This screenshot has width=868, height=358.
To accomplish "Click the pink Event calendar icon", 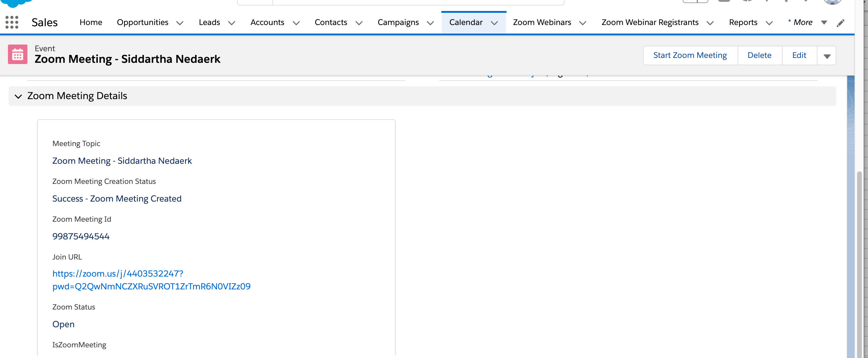I will [x=17, y=54].
